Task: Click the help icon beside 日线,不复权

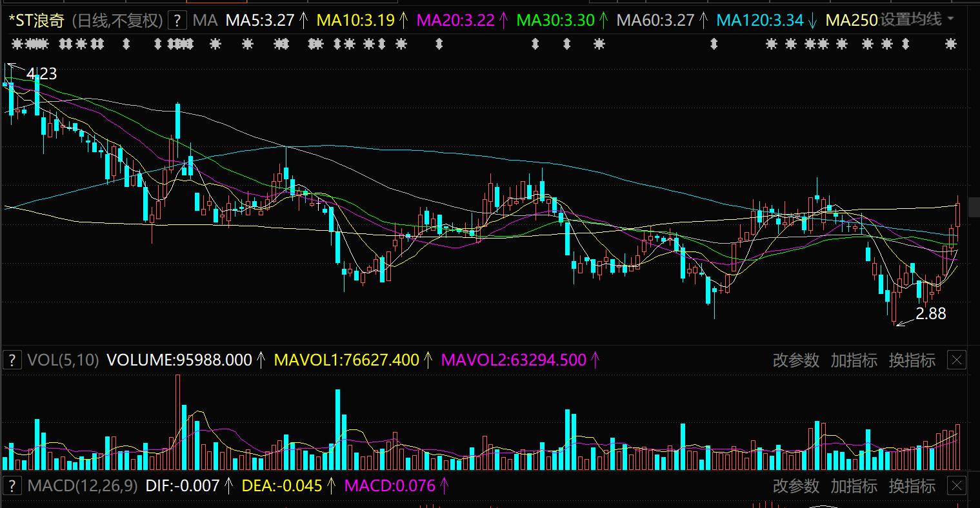Action: click(x=177, y=21)
